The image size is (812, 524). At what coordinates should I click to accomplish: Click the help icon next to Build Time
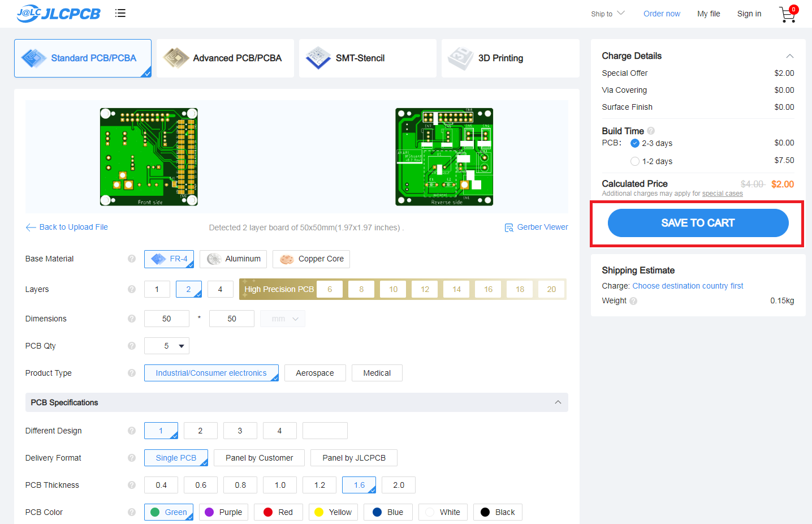click(x=651, y=131)
